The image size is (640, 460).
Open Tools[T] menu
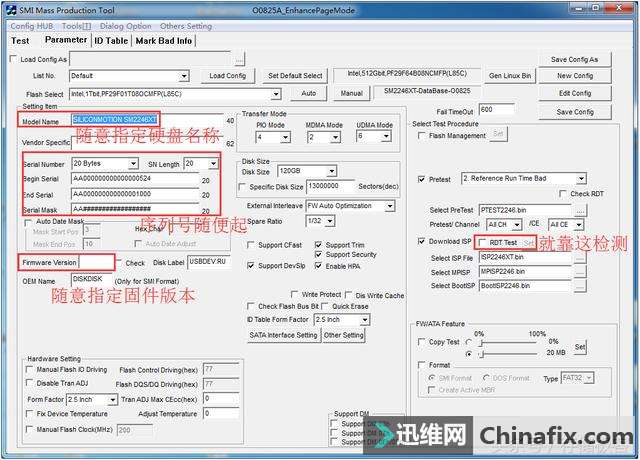click(x=76, y=26)
